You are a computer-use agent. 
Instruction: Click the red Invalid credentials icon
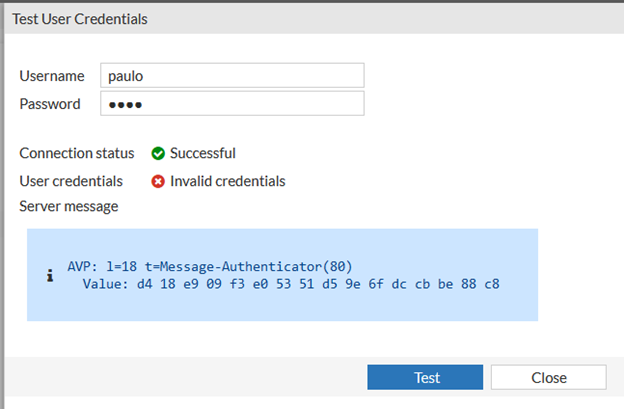(158, 181)
